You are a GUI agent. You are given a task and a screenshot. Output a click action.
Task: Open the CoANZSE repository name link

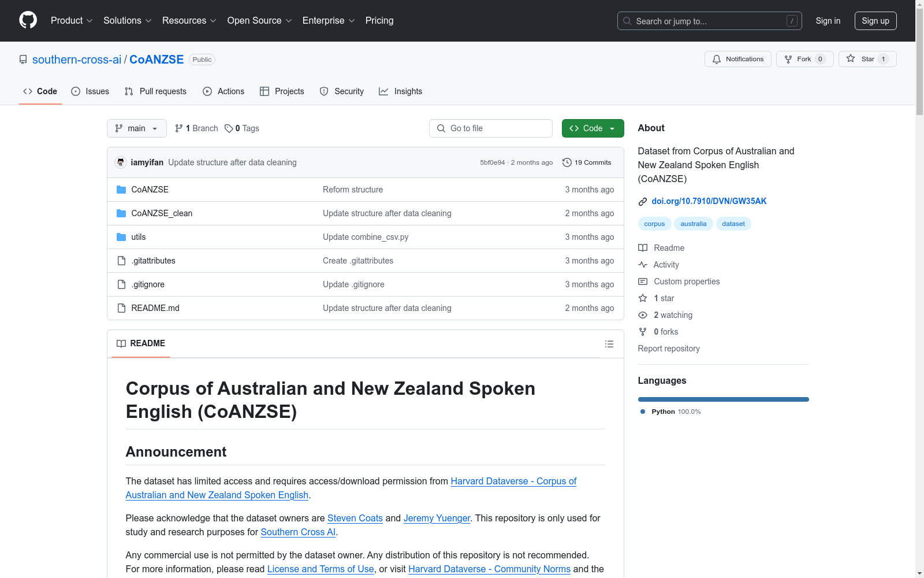[157, 60]
